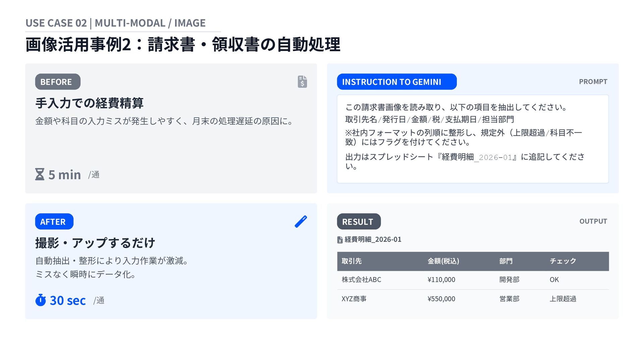The width and height of the screenshot is (644, 362).
Task: Click the PROMPT label
Action: pos(593,82)
